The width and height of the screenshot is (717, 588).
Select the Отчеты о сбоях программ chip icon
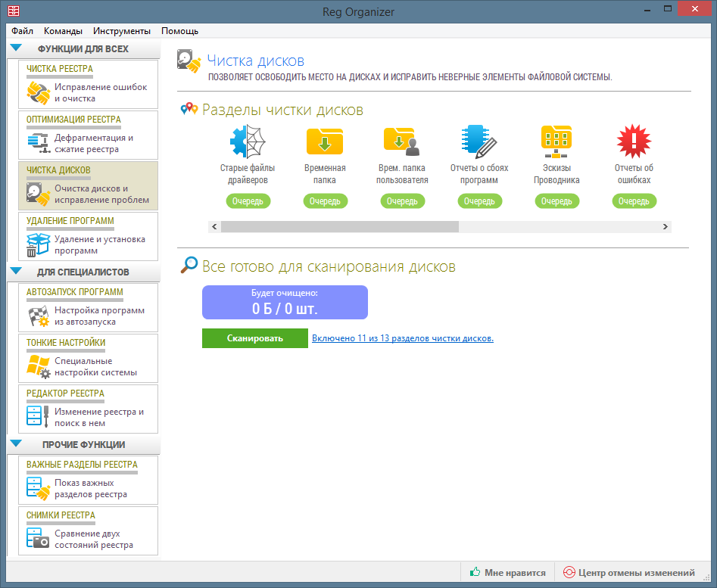coord(479,142)
